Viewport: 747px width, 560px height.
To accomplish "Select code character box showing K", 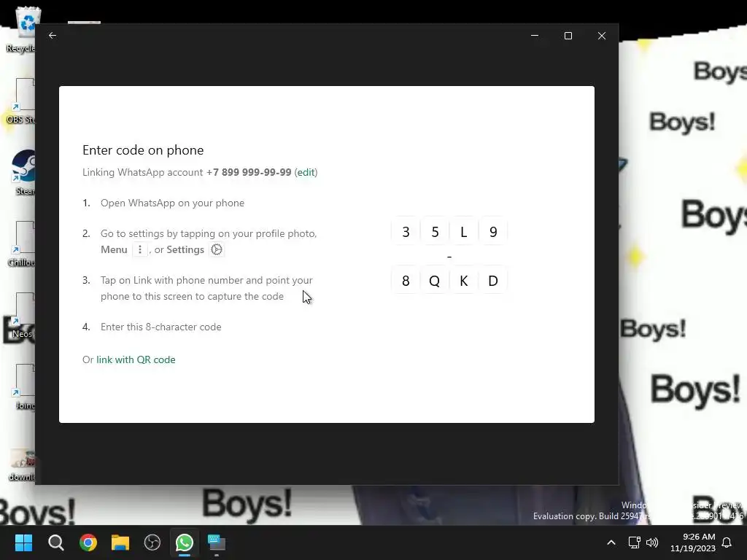I will point(463,281).
